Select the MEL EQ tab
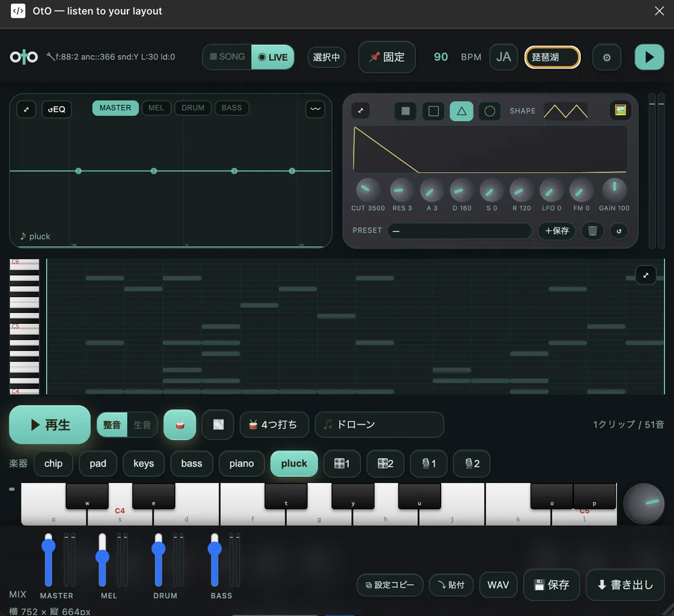The width and height of the screenshot is (674, 616). [156, 108]
